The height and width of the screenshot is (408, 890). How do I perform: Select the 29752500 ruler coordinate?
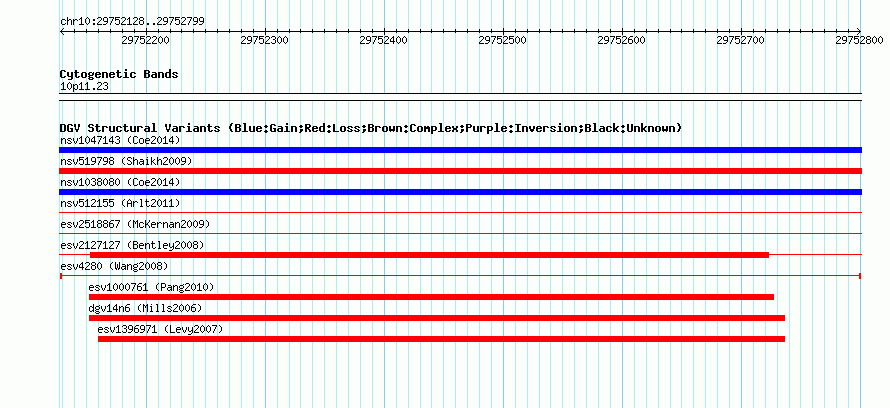503,40
